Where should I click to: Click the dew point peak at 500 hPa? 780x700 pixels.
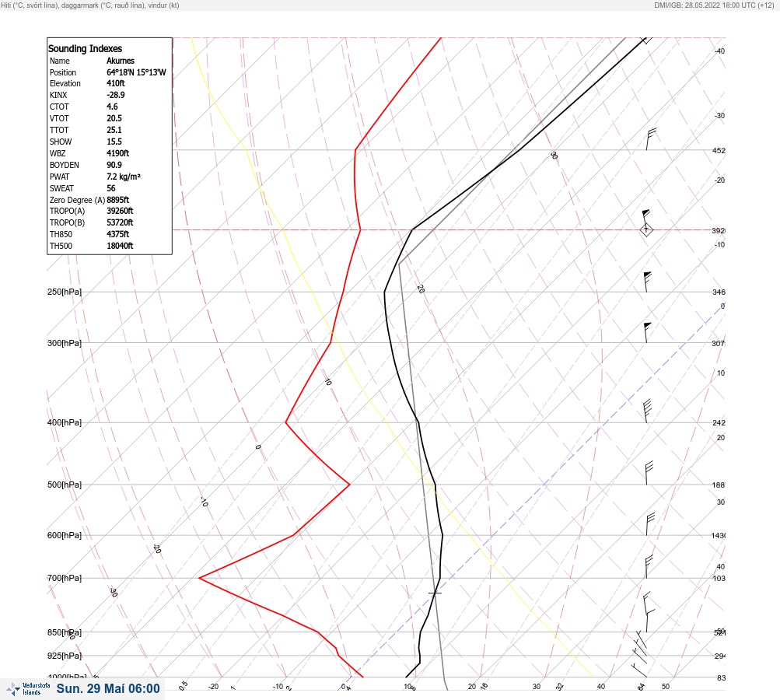pos(349,484)
